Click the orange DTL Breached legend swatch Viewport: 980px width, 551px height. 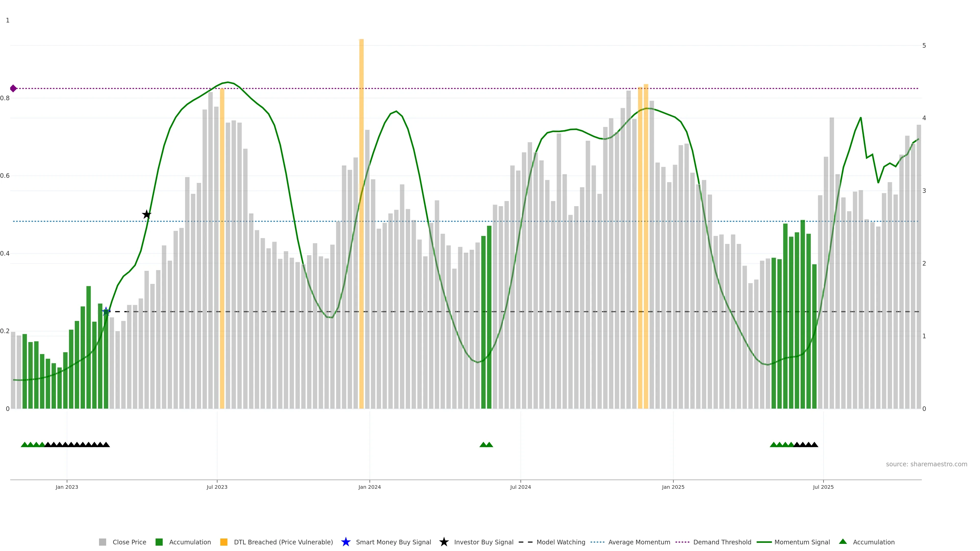pyautogui.click(x=224, y=542)
